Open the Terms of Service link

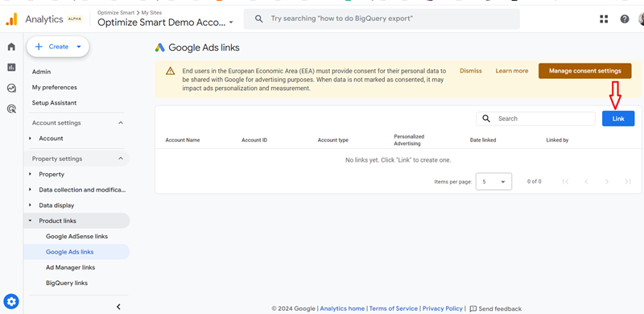[x=394, y=308]
